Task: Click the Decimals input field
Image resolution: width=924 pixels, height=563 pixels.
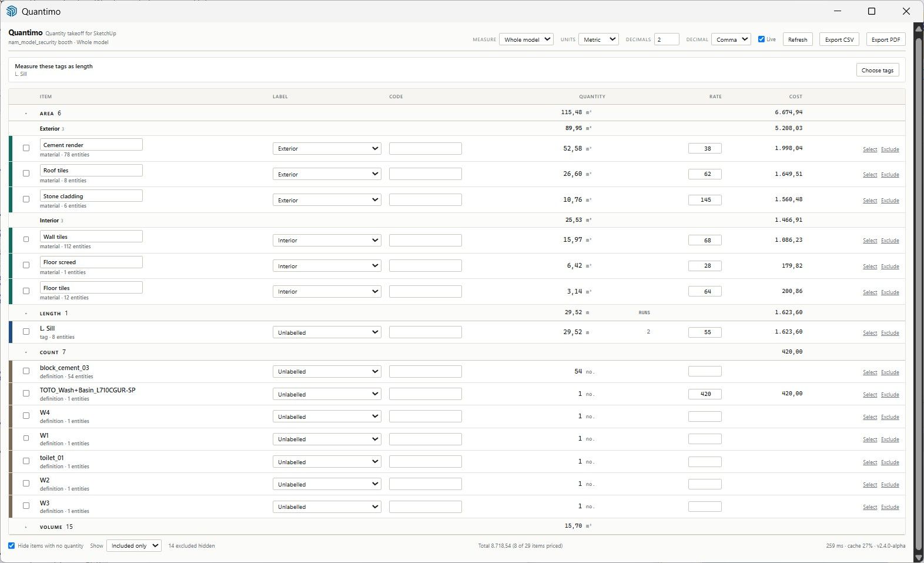Action: pos(667,39)
